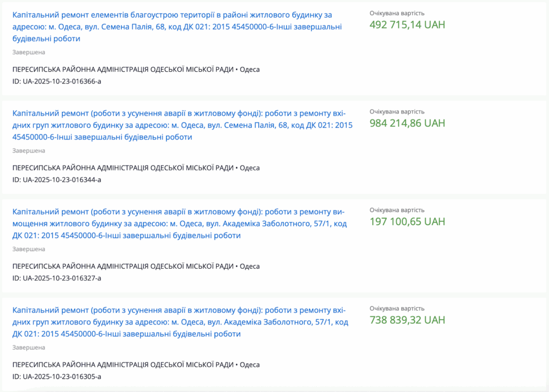
Task: Click tender ID UA-2025-10-23-016366-a
Action: (56, 81)
